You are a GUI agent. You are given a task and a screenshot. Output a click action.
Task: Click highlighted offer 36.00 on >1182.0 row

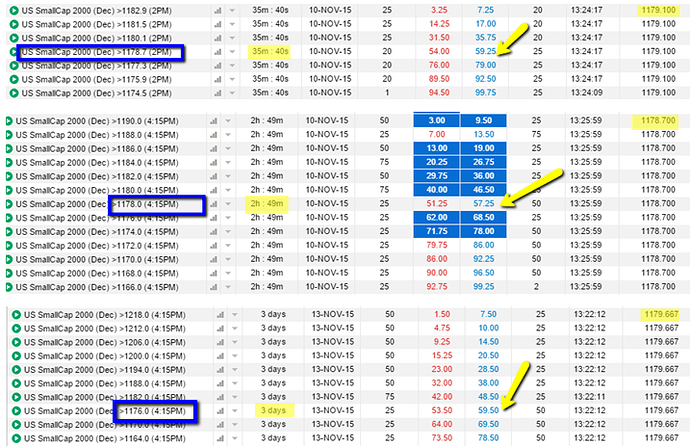point(484,176)
